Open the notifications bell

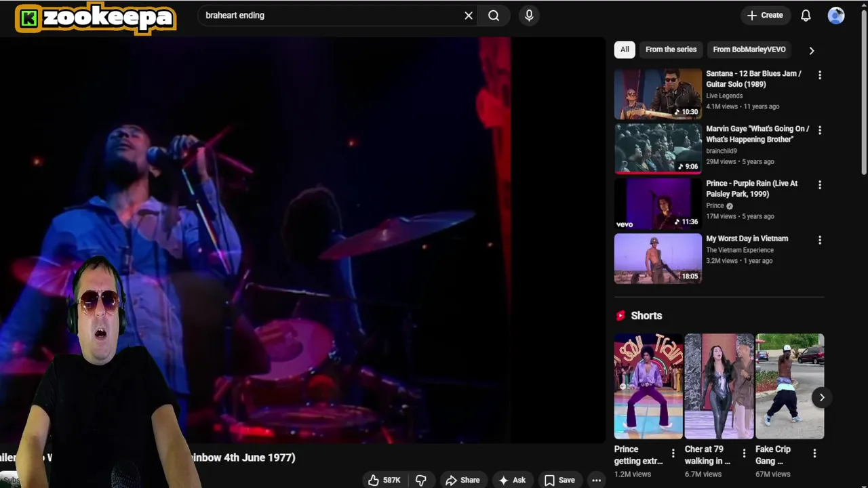coord(806,15)
